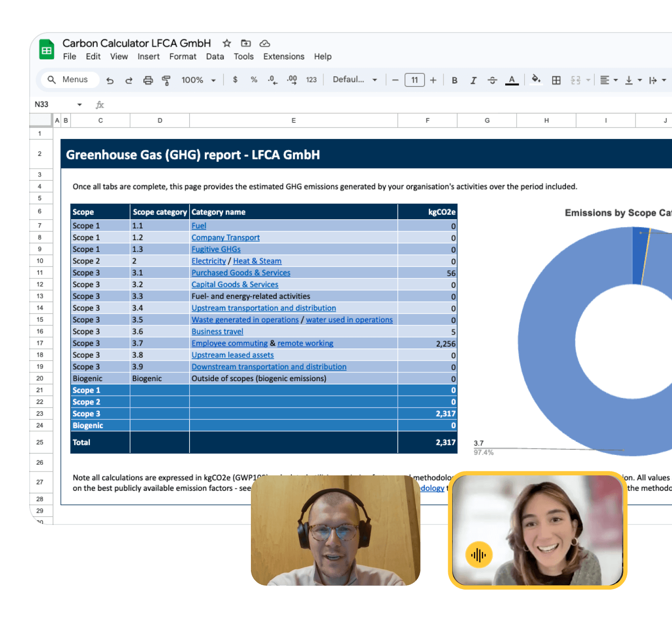Screen dimensions: 672x628
Task: Select the Total value 2,317 cell
Action: tap(427, 442)
